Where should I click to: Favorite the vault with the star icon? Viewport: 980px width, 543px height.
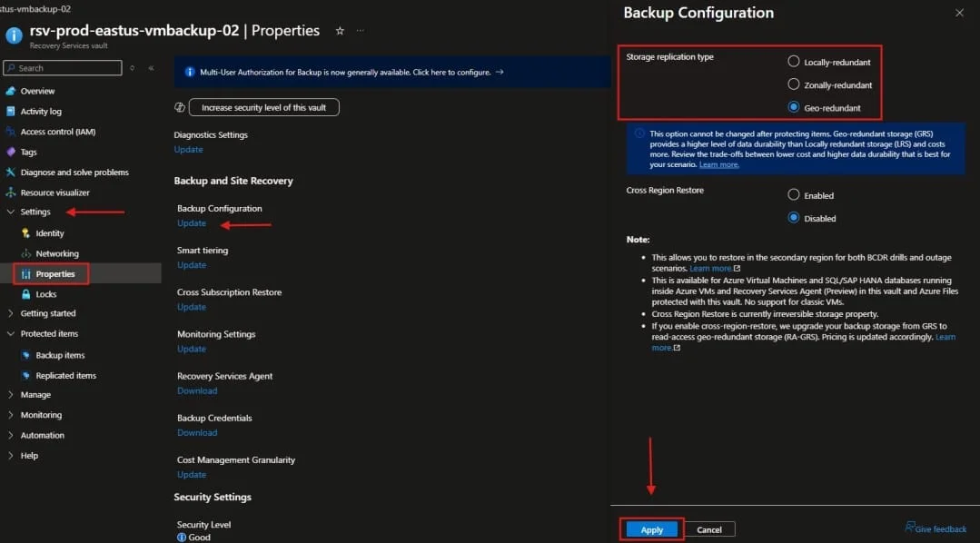tap(340, 31)
